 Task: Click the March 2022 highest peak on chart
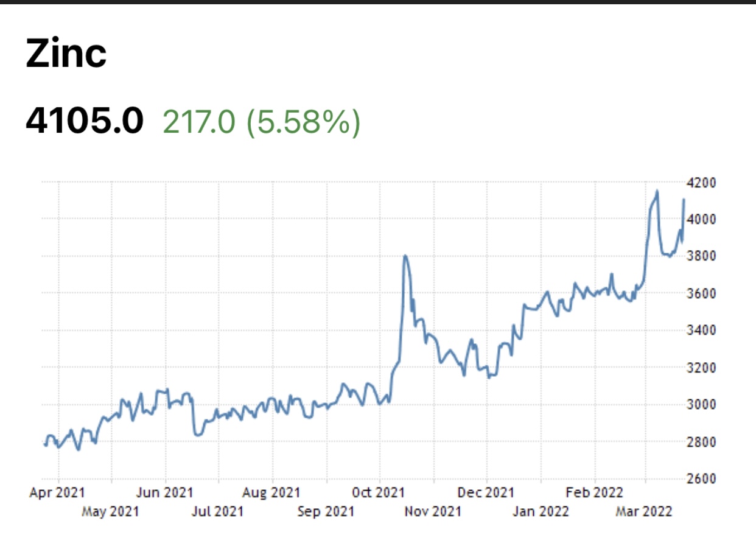[x=657, y=191]
